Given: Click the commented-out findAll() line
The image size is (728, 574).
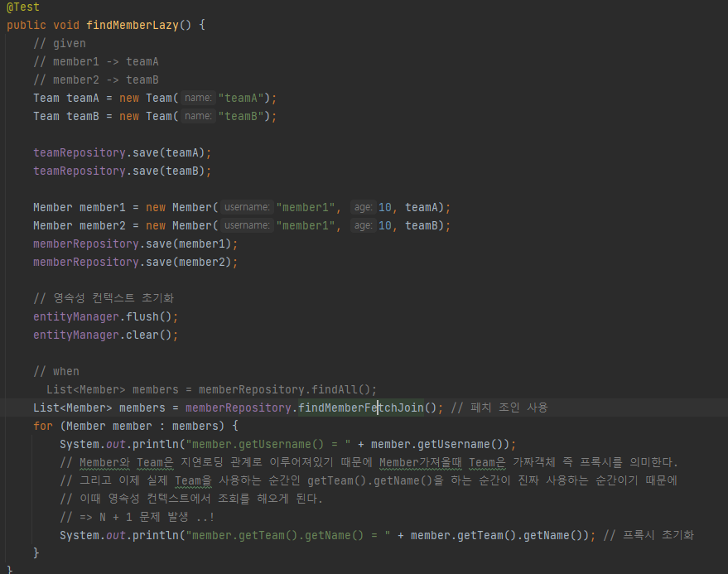Looking at the screenshot, I should point(211,389).
